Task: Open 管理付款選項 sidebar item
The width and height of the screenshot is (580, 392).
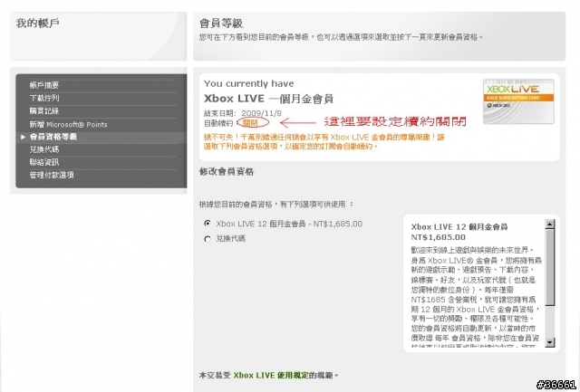Action: 52,175
